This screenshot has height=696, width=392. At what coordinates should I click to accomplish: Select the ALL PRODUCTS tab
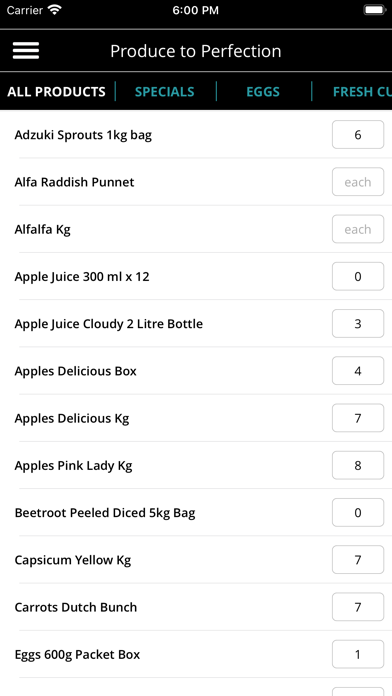pos(56,91)
